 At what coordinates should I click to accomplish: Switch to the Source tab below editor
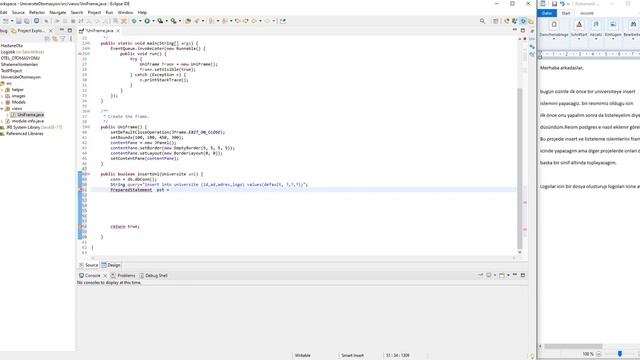89,265
